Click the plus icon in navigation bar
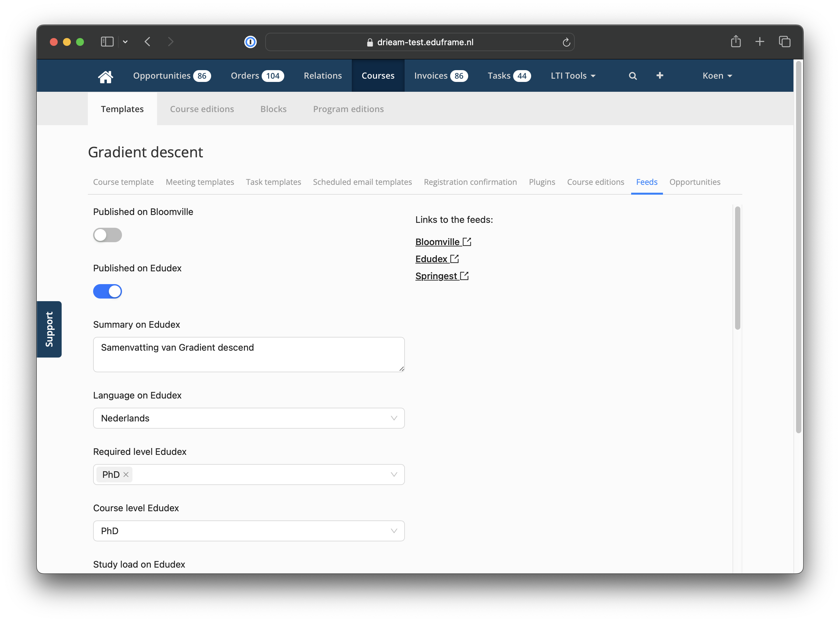840x622 pixels. (x=660, y=76)
